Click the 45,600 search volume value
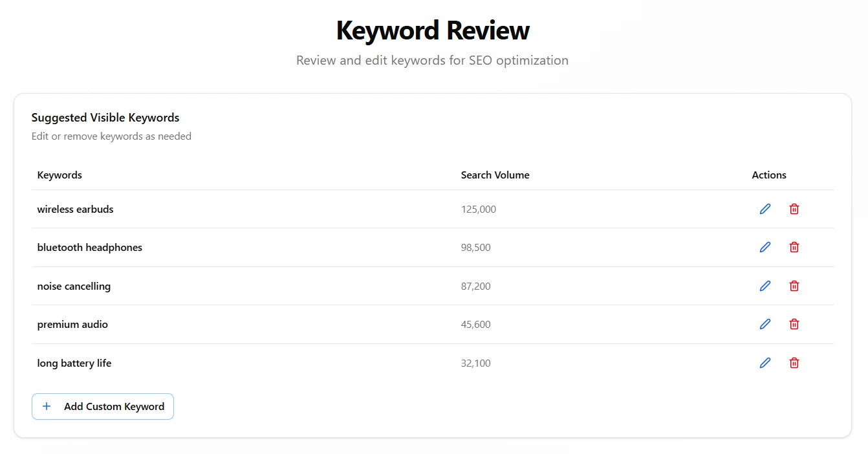The width and height of the screenshot is (868, 454). (476, 325)
